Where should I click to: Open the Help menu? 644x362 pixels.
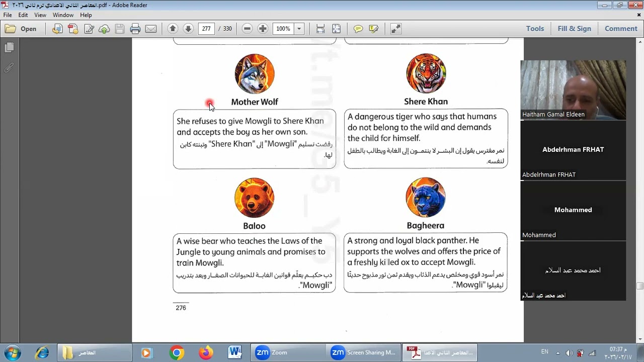click(x=86, y=15)
